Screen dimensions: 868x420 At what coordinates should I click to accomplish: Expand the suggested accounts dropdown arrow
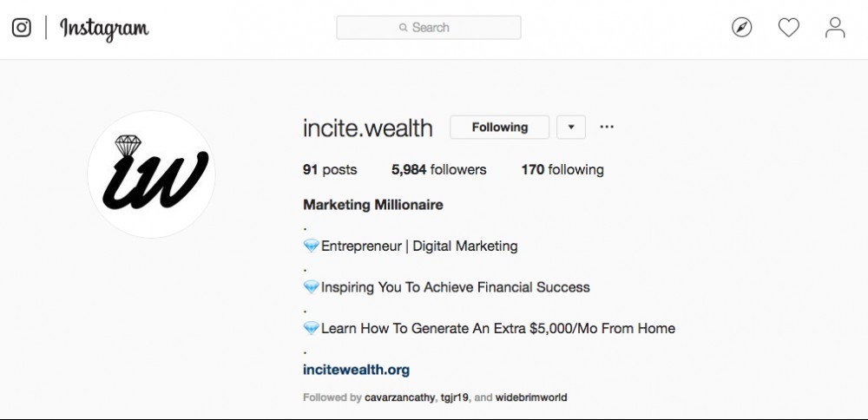(571, 128)
